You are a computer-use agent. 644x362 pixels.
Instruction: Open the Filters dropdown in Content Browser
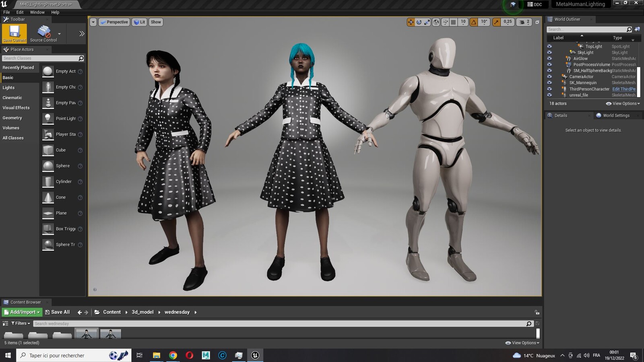[21, 323]
